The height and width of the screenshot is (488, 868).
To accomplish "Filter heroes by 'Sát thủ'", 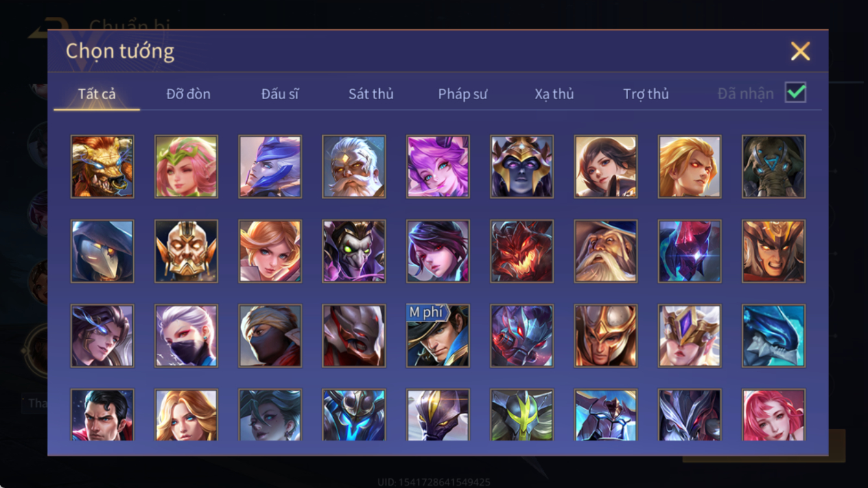I will 371,94.
